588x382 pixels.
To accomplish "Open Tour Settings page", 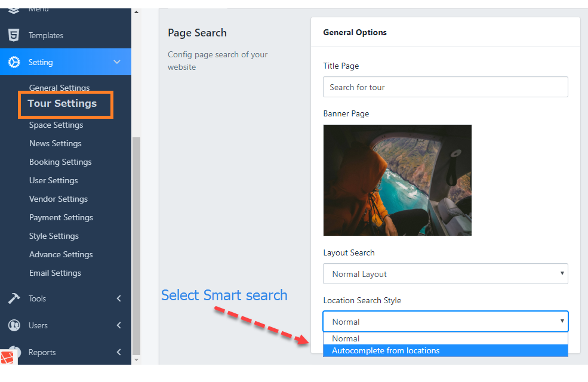I will (62, 104).
